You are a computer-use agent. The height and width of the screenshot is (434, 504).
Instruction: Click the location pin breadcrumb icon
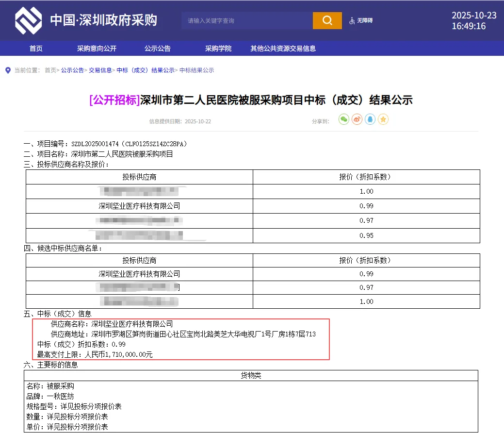click(x=8, y=70)
